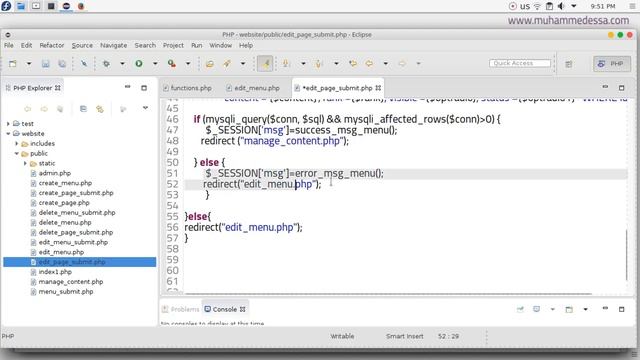Click the Next Annotation icon

[x=286, y=64]
